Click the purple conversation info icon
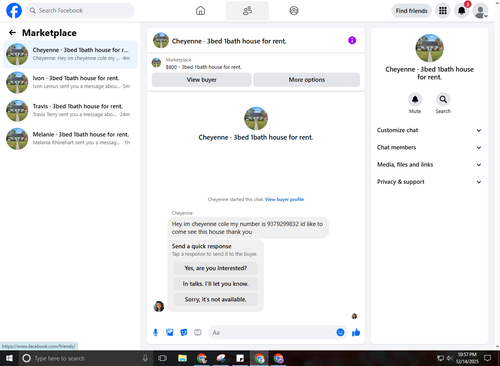This screenshot has height=366, width=500. click(x=352, y=41)
